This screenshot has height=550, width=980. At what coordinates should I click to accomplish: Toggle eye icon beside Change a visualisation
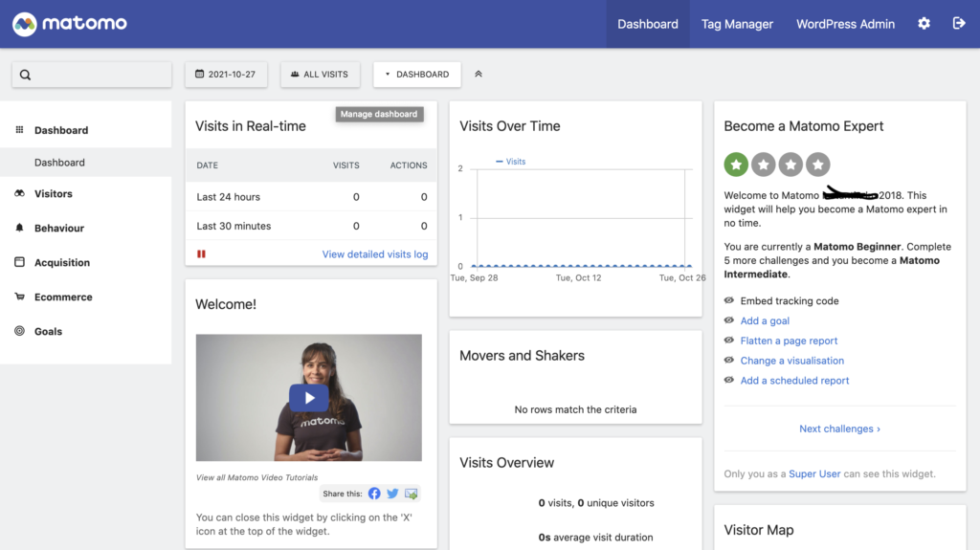728,361
